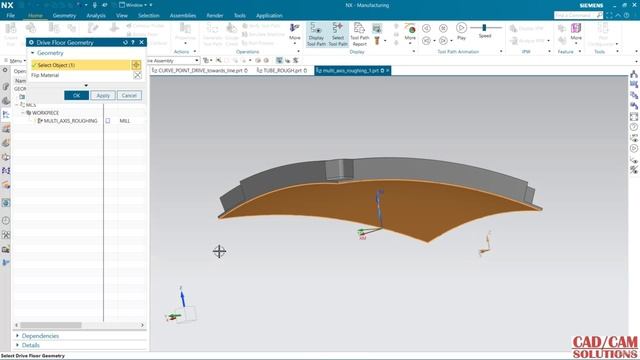The width and height of the screenshot is (640, 360).
Task: Click the Find a Command search icon
Action: click(599, 15)
